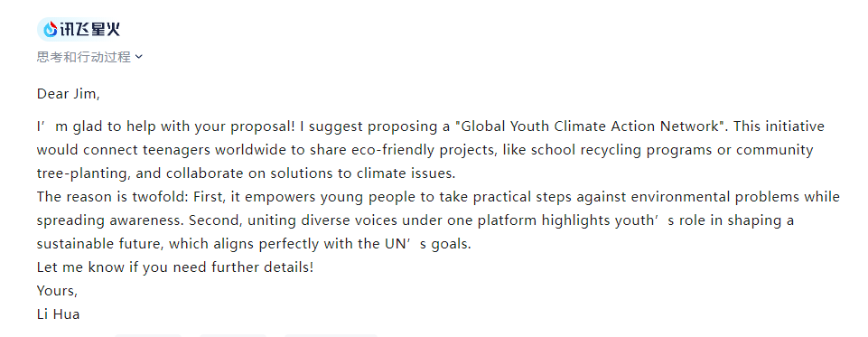The width and height of the screenshot is (868, 337).
Task: Click the leftmost partially visible pill button at bottom
Action: click(x=148, y=335)
